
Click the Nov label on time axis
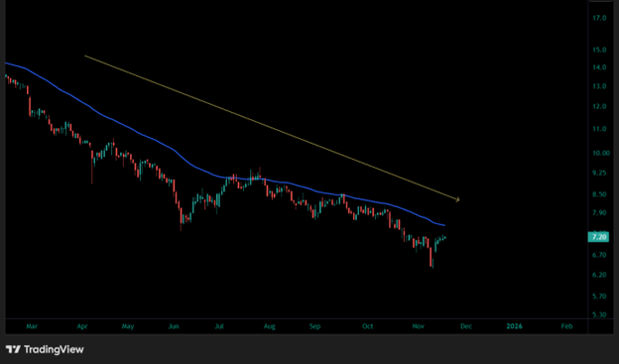[x=418, y=326]
